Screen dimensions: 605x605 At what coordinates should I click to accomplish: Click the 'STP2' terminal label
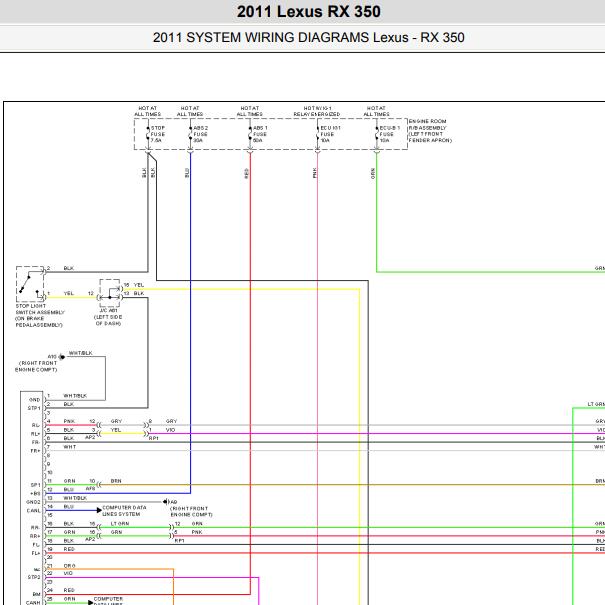point(34,577)
